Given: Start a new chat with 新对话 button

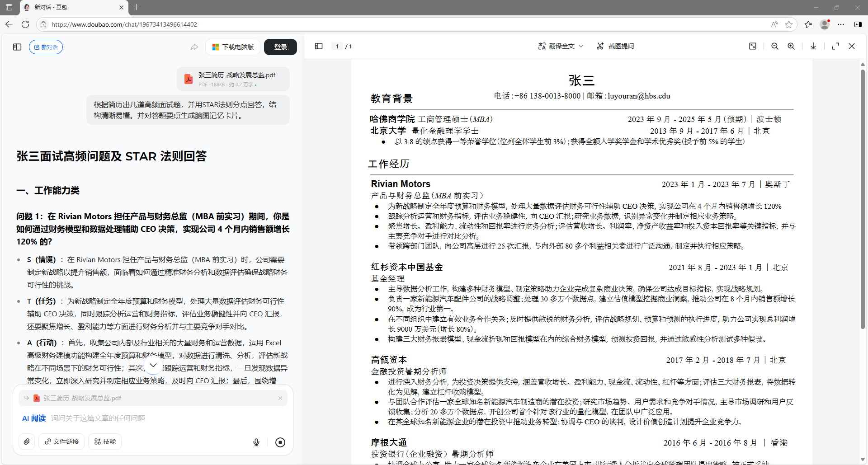Looking at the screenshot, I should pyautogui.click(x=46, y=47).
